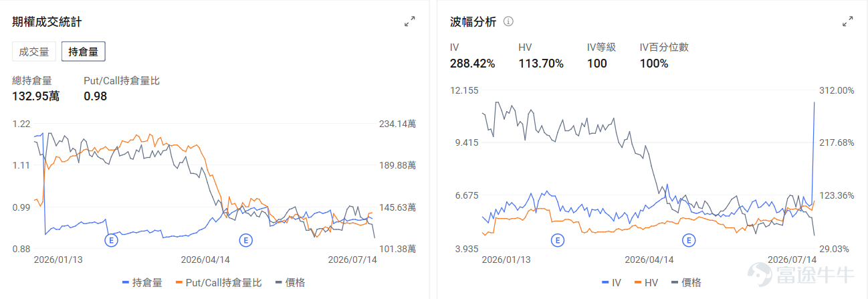Click the IV百分位數 value 100%
The image size is (868, 299).
654,64
